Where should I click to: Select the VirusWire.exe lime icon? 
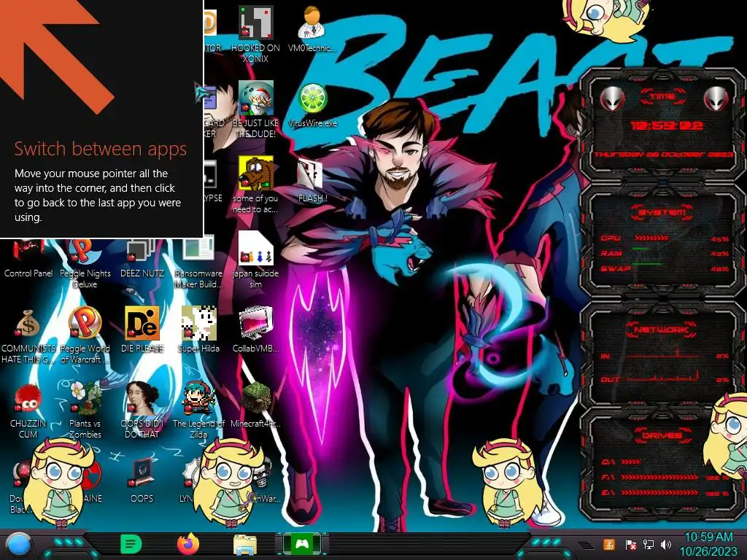312,105
